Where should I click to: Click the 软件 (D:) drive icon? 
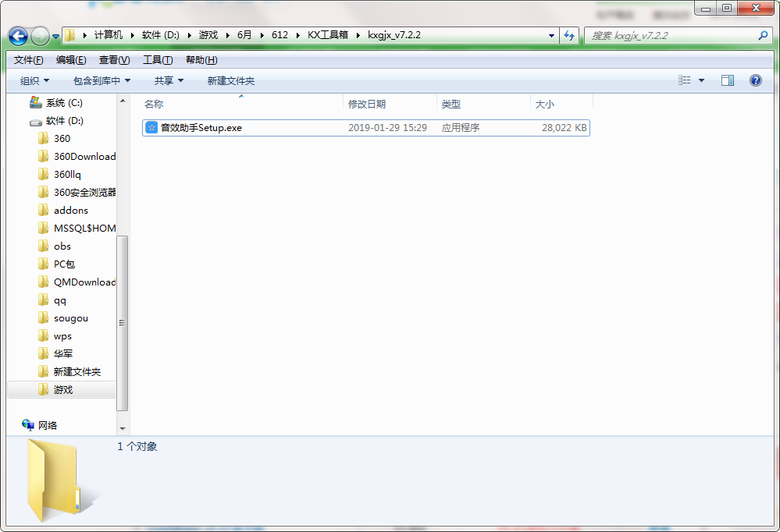click(35, 122)
